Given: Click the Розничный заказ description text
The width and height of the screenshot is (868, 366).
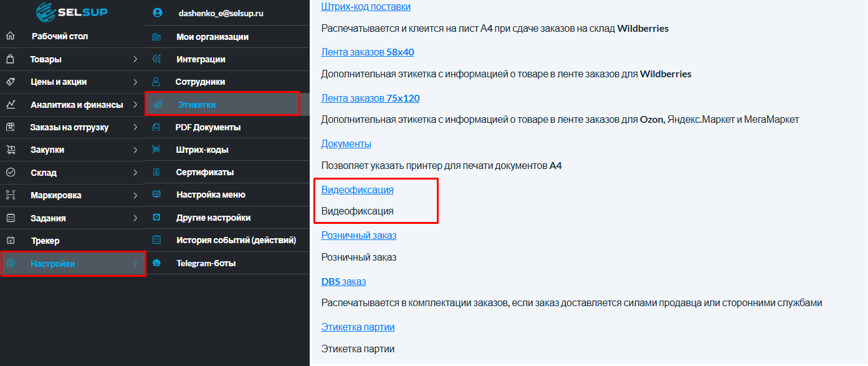Looking at the screenshot, I should 359,257.
